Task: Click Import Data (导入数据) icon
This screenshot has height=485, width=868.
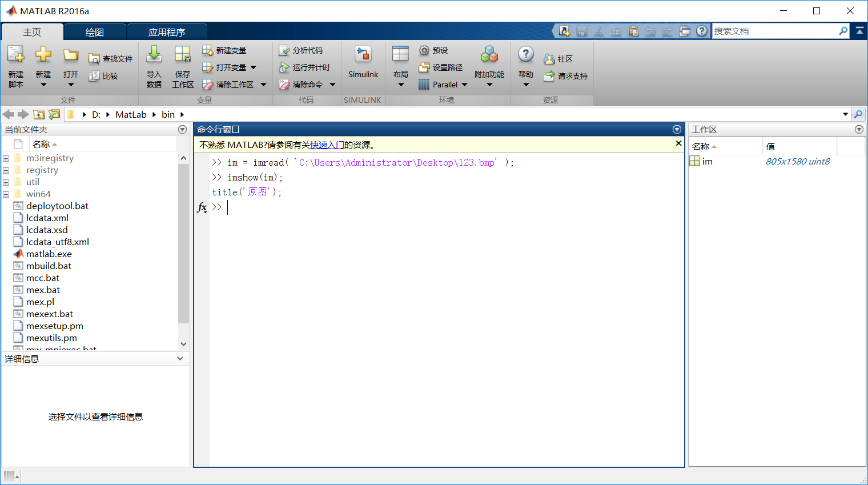Action: click(154, 55)
